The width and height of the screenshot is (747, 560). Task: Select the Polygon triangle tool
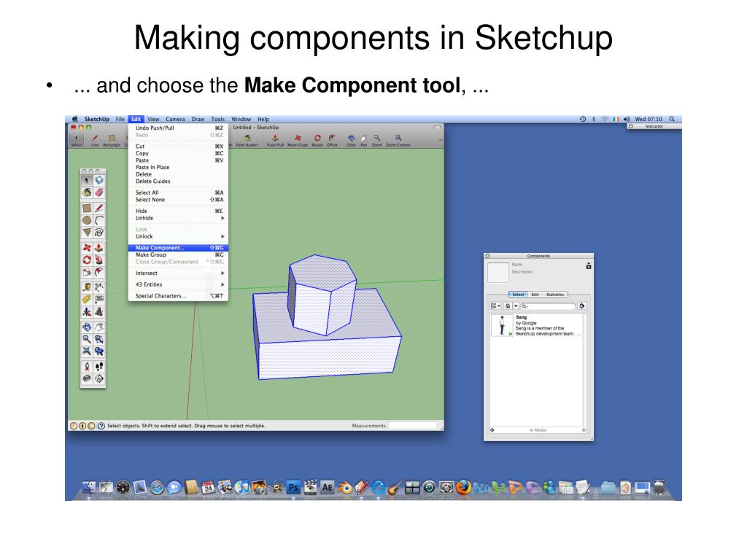point(87,233)
